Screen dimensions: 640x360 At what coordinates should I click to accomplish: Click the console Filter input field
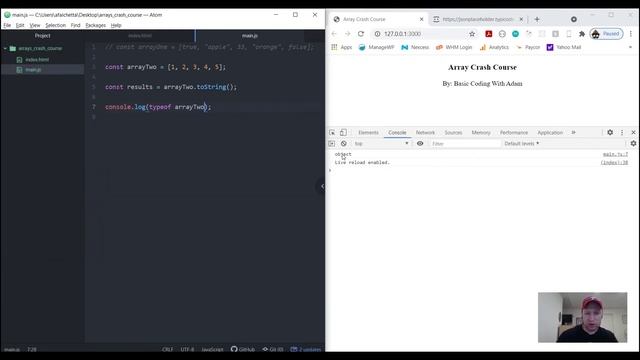[x=465, y=144]
